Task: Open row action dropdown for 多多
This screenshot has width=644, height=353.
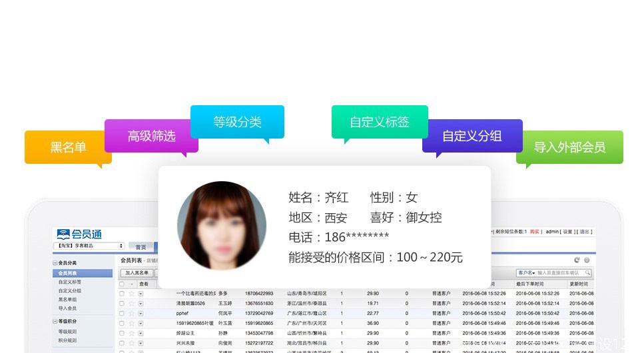Action: [x=141, y=294]
